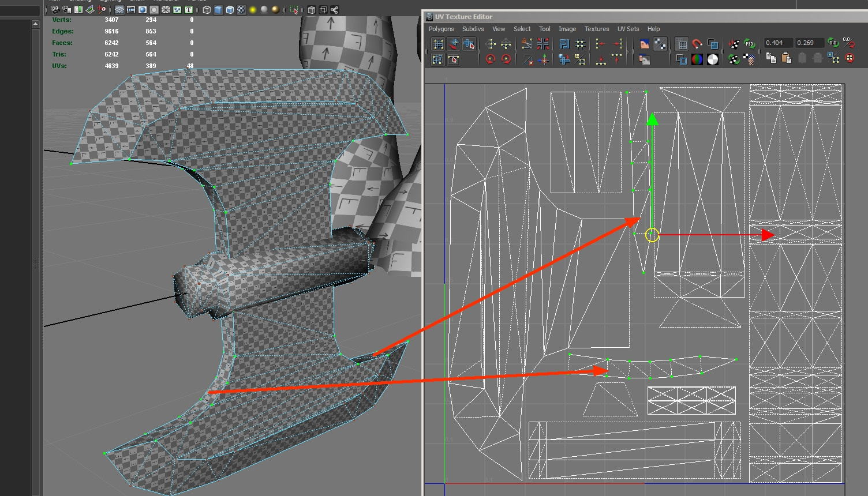Rotate selected UVs counterclockwise
Screen dimensions: 868x496
pos(491,59)
